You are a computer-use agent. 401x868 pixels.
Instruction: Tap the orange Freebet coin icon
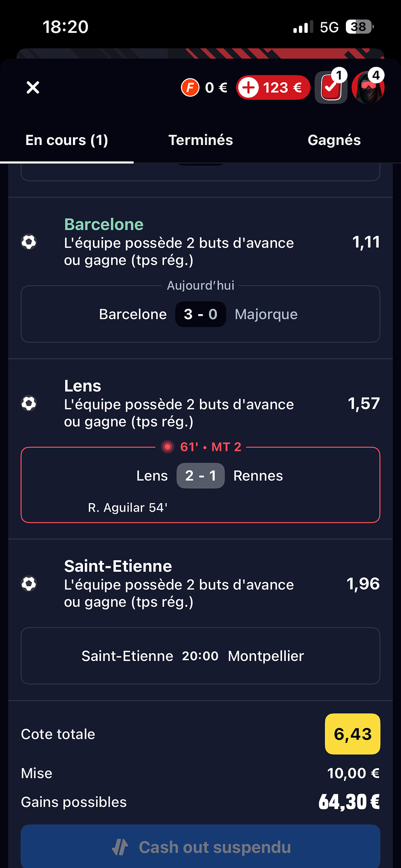[190, 87]
